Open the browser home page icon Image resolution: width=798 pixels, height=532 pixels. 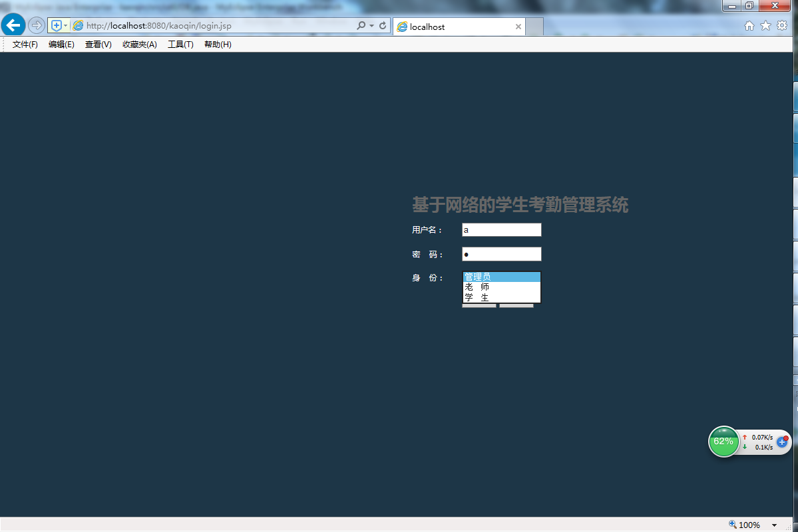pos(749,26)
